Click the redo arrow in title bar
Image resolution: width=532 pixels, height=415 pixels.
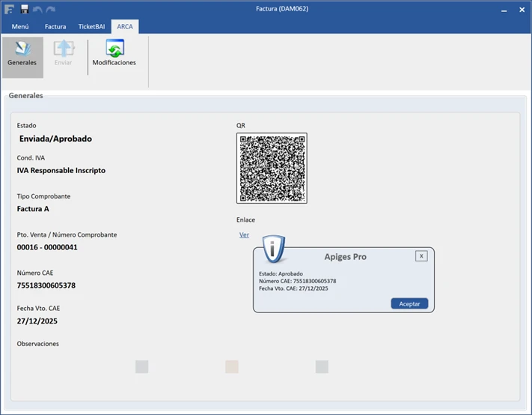click(x=50, y=8)
